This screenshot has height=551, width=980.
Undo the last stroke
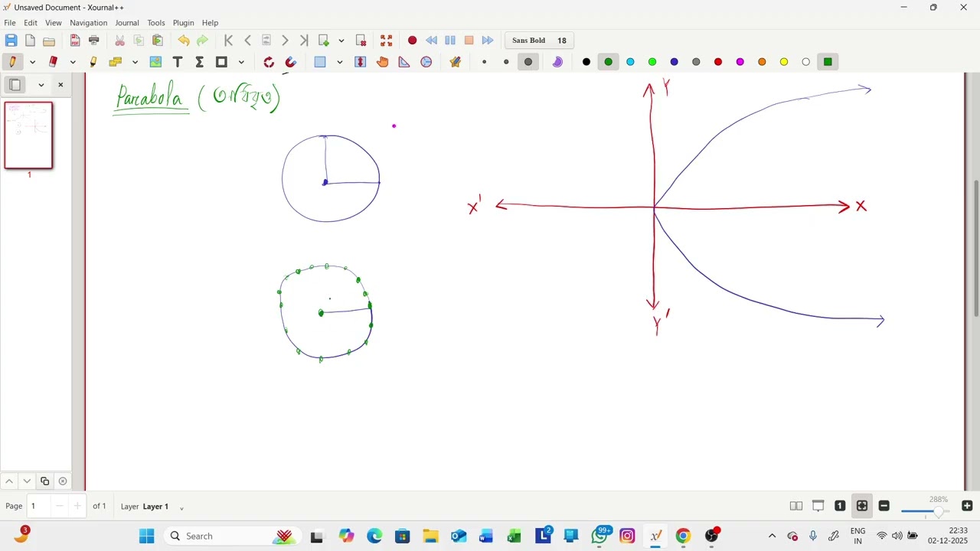(x=184, y=41)
